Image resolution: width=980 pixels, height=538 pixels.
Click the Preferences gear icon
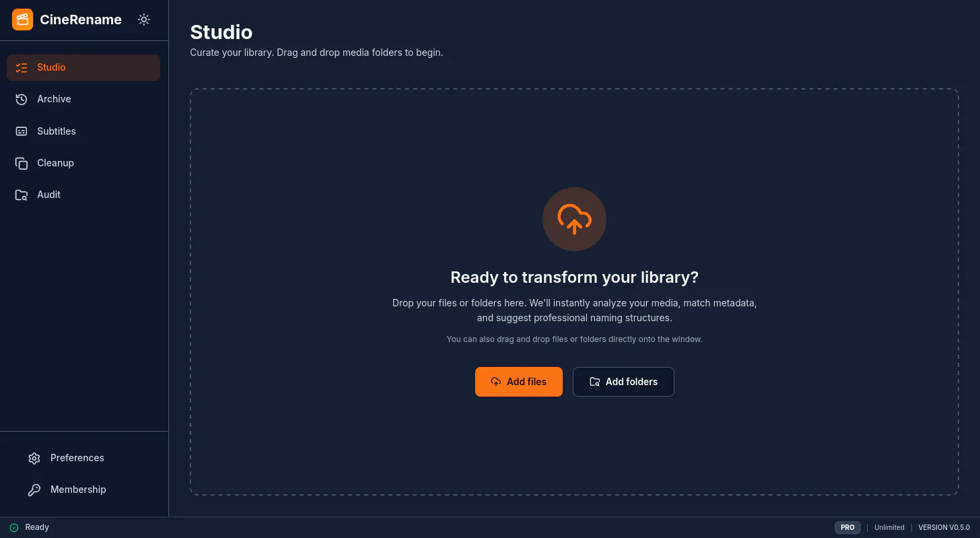pyautogui.click(x=34, y=458)
